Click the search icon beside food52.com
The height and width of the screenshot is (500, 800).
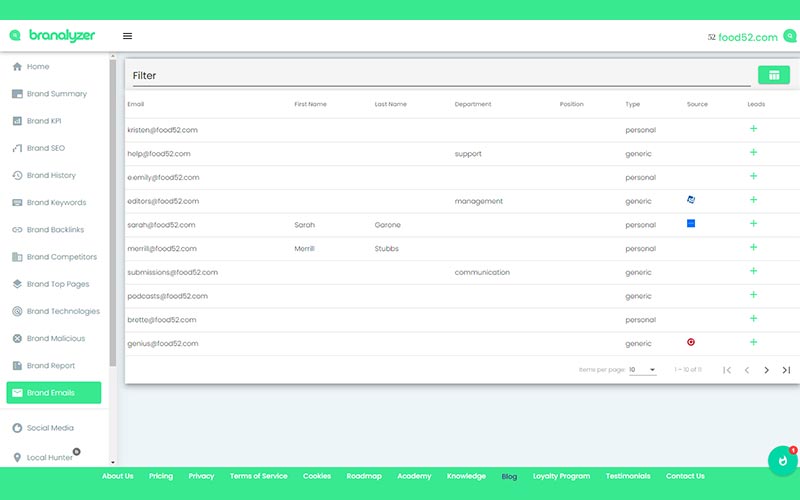click(x=790, y=36)
